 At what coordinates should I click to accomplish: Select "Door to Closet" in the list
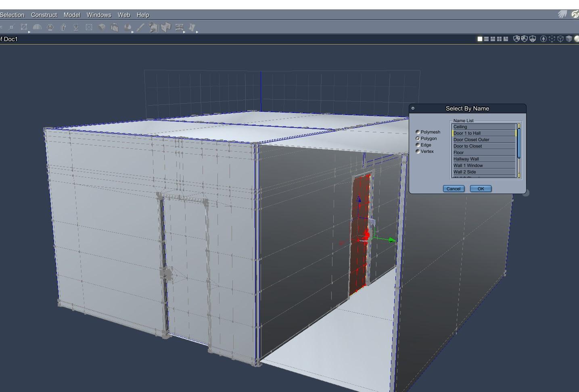click(484, 146)
